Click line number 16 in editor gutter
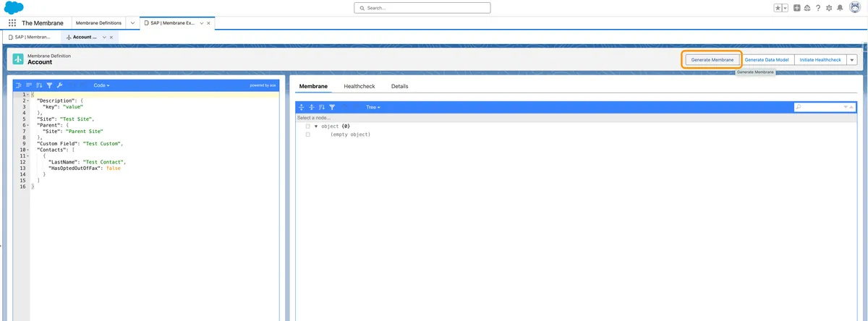Screen dimensions: 868x321 (23, 187)
